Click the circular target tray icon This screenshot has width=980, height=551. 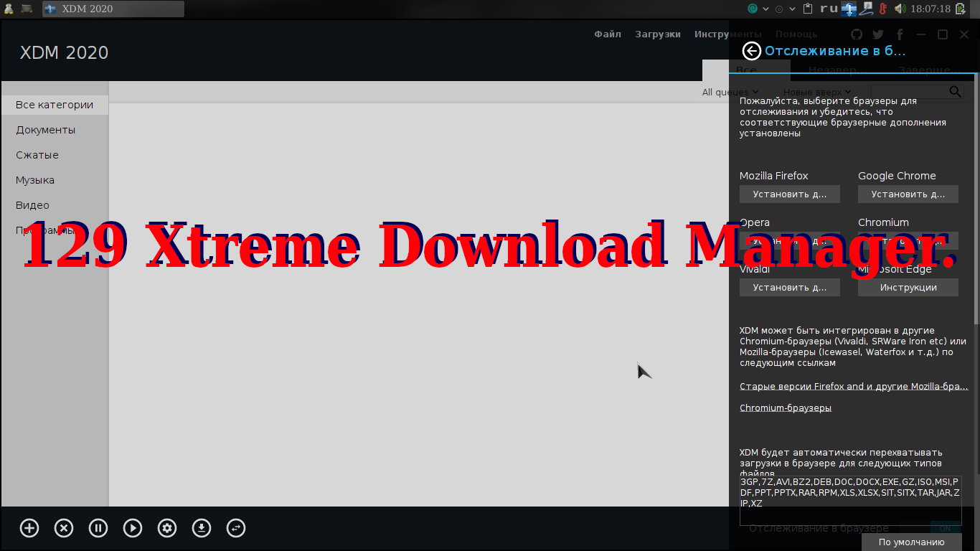tap(779, 9)
